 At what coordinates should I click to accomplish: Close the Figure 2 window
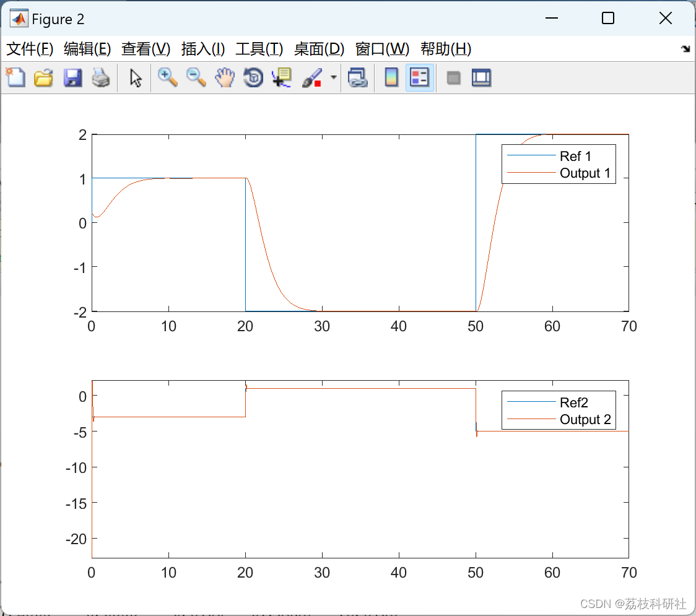(666, 18)
